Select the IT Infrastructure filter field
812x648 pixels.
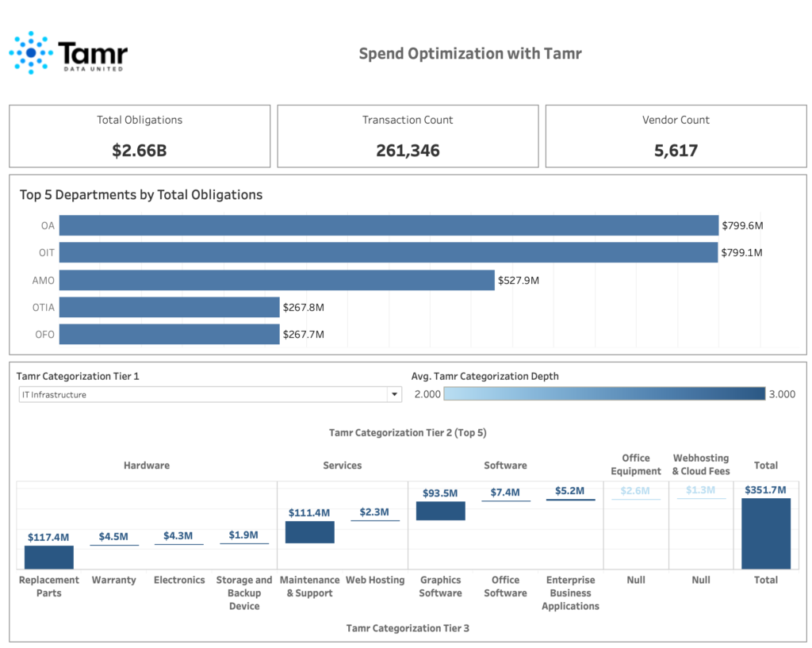pyautogui.click(x=210, y=395)
